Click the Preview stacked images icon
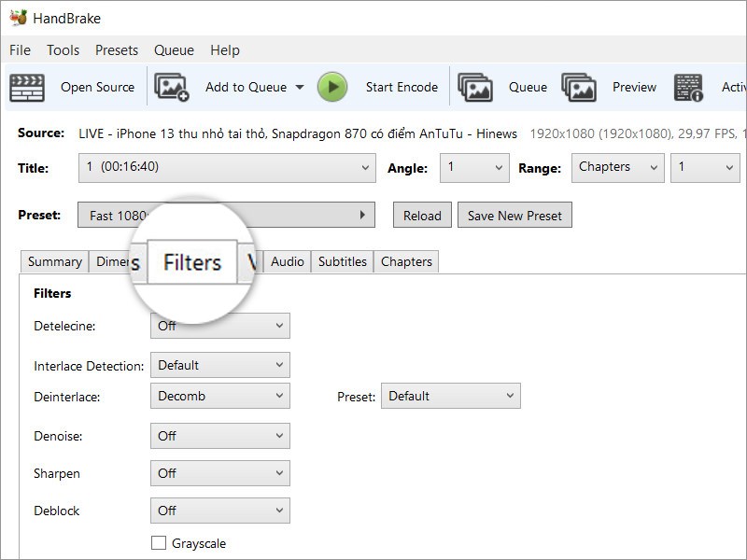The image size is (747, 560). point(579,87)
